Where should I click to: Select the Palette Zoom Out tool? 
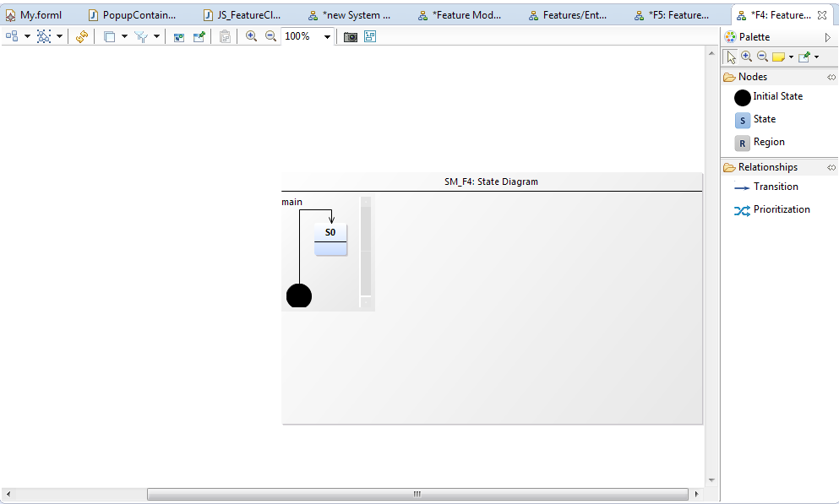coord(762,56)
